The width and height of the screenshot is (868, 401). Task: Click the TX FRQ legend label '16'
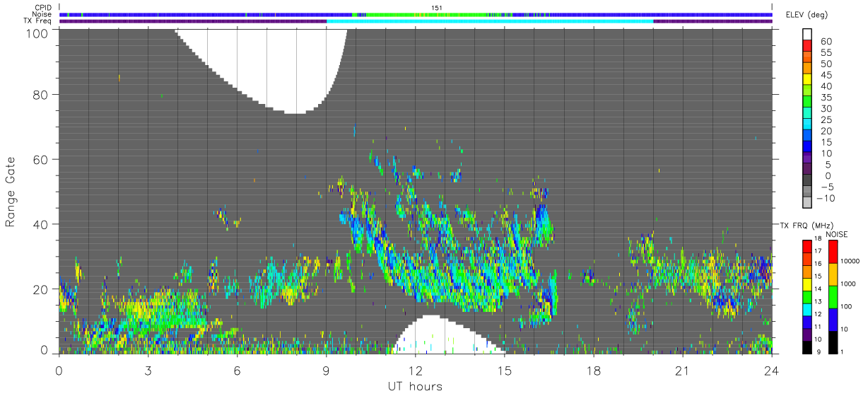(818, 263)
